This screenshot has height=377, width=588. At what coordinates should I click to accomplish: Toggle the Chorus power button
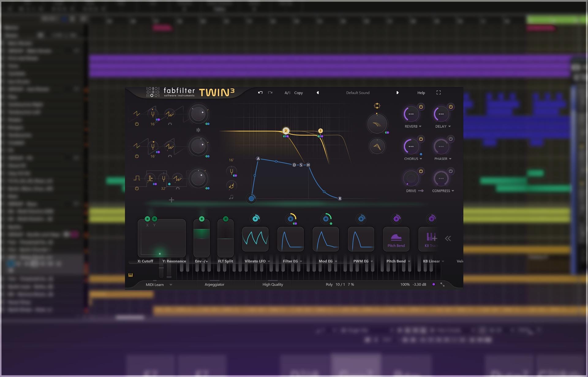421,139
